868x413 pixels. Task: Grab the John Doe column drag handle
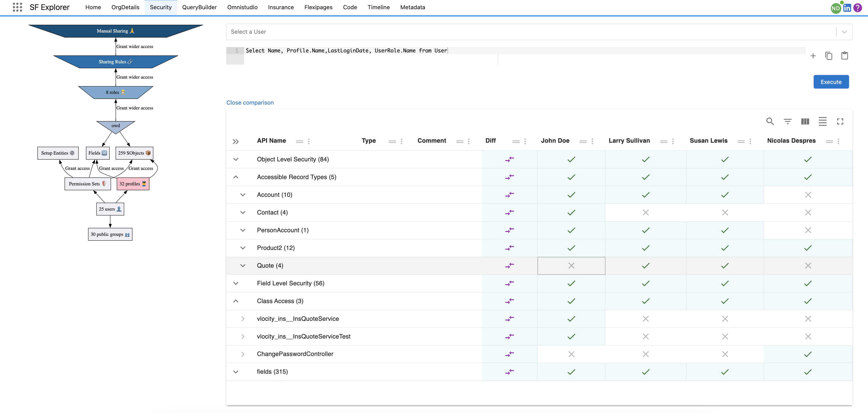pos(583,141)
